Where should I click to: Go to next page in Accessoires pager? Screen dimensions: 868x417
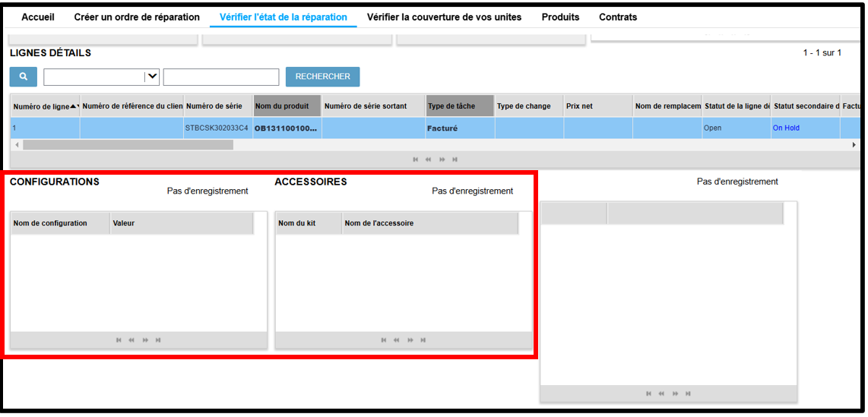point(410,340)
